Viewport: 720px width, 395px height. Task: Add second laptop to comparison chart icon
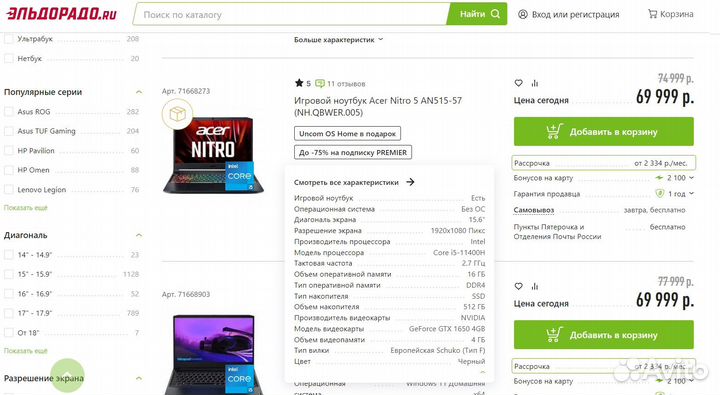click(534, 286)
